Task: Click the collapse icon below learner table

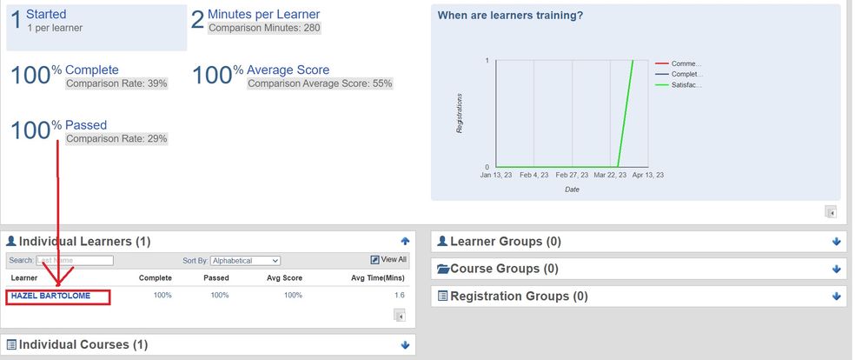Action: coord(400,317)
